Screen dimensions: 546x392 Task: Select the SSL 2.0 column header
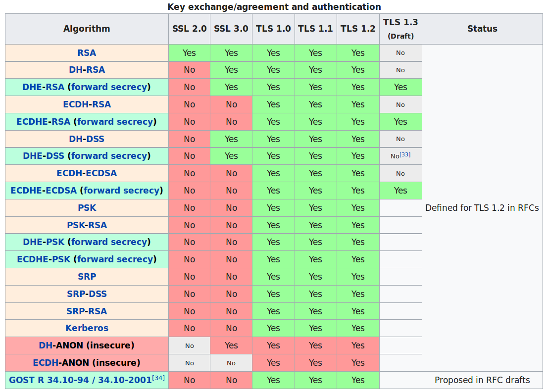coord(189,29)
